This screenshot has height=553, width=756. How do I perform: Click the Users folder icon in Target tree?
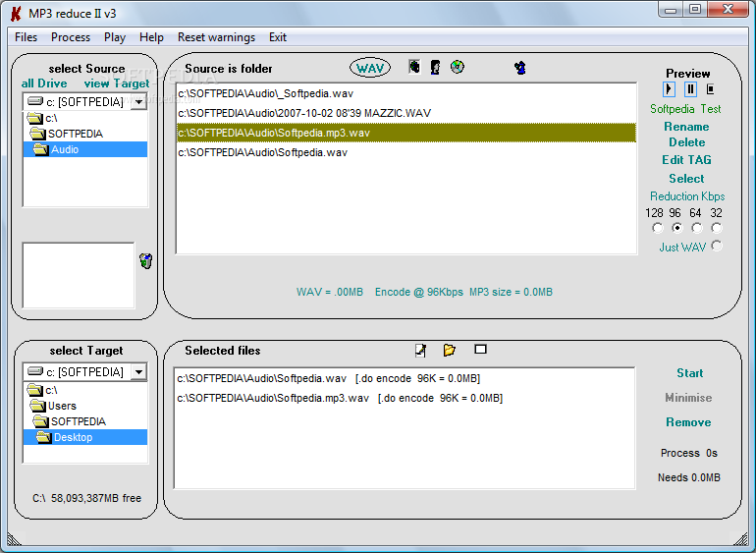click(x=37, y=406)
